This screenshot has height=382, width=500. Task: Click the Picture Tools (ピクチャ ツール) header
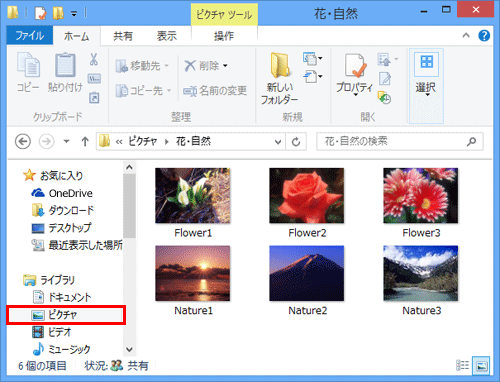pyautogui.click(x=224, y=15)
